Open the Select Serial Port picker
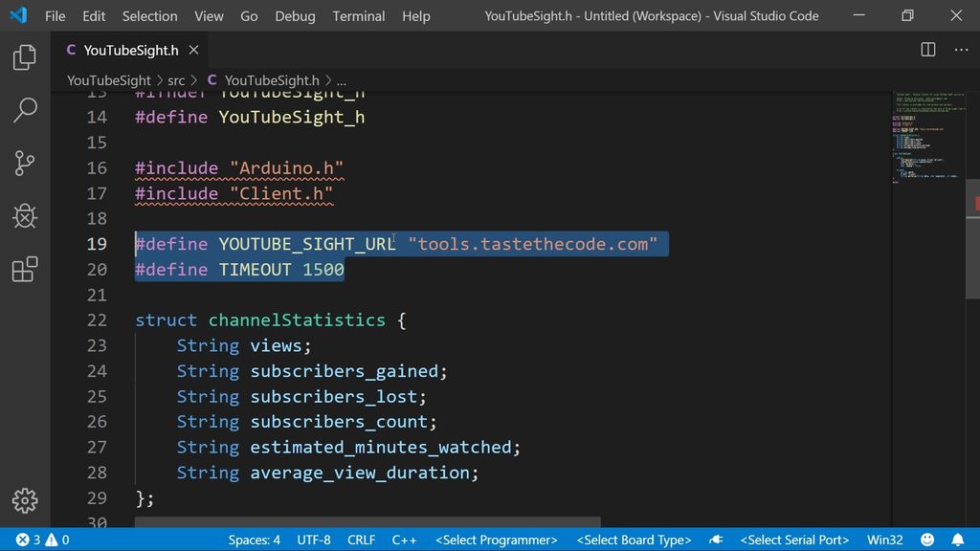Screen dimensions: 980x551 tap(794, 540)
